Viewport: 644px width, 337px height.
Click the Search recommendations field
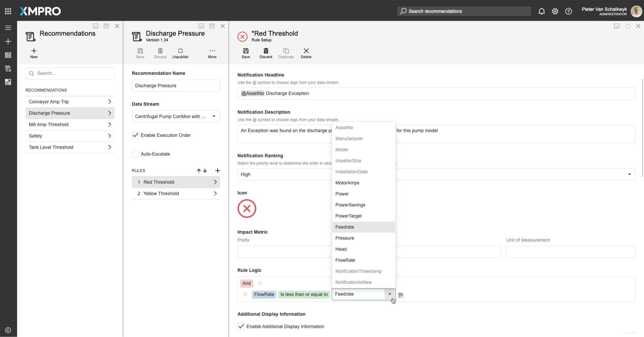click(x=464, y=11)
